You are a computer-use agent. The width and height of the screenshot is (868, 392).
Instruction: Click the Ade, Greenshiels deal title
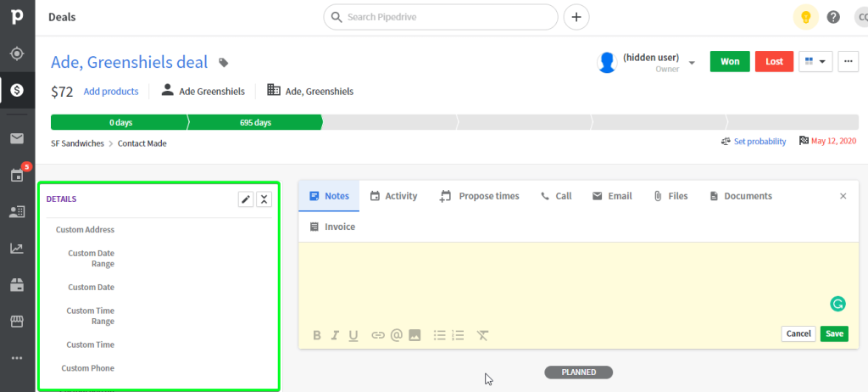click(x=130, y=62)
